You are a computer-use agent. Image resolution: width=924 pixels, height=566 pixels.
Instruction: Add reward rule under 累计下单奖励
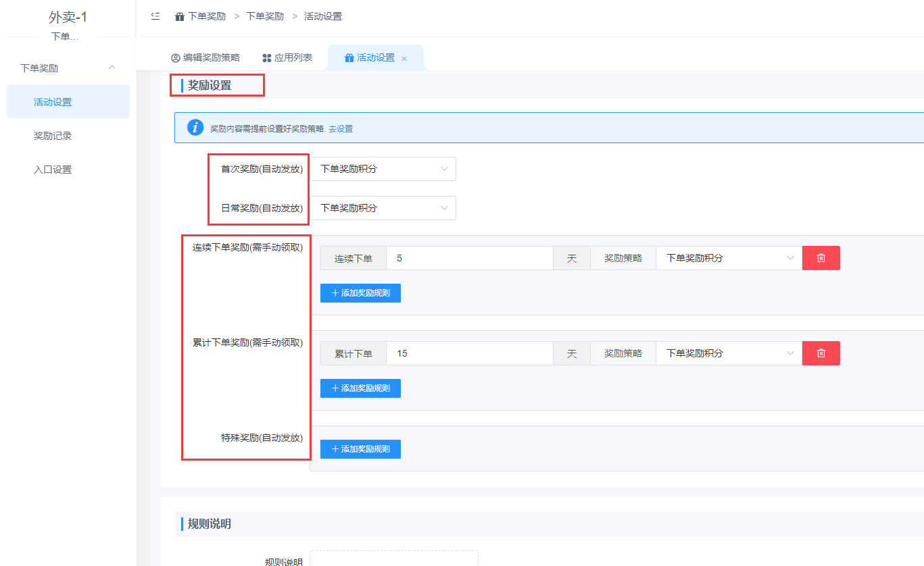360,388
